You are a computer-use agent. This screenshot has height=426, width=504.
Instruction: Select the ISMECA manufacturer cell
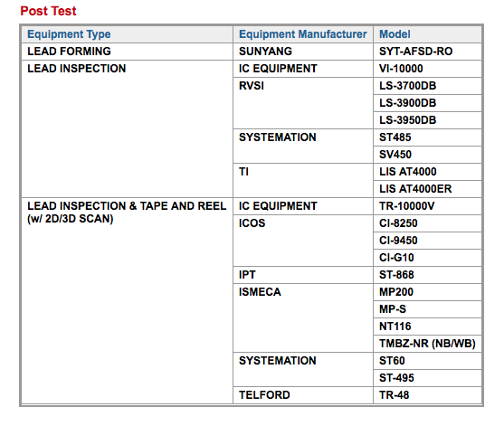tap(303, 317)
